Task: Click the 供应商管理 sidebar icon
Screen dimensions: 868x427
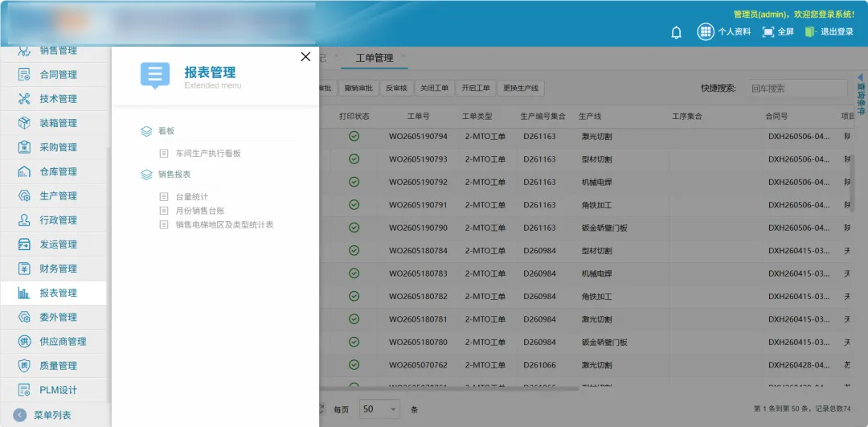Action: 24,341
